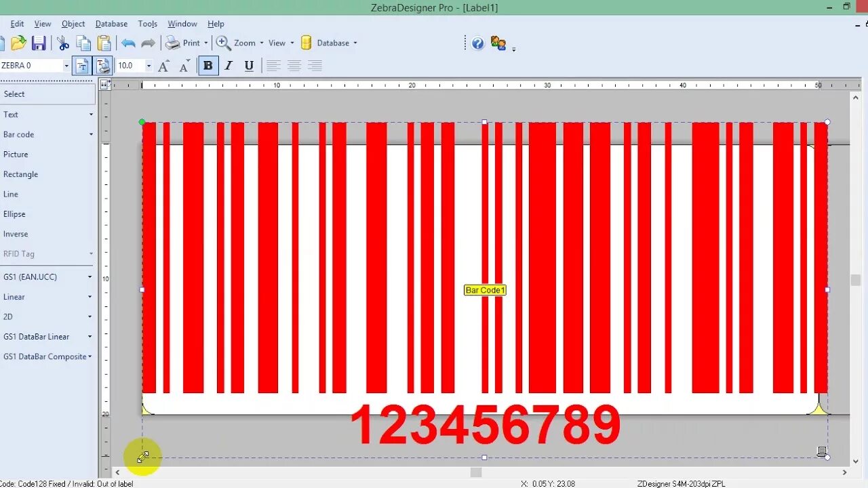Screen dimensions: 868x488
Task: Expand the Zoom dropdown arrow
Action: (x=261, y=43)
